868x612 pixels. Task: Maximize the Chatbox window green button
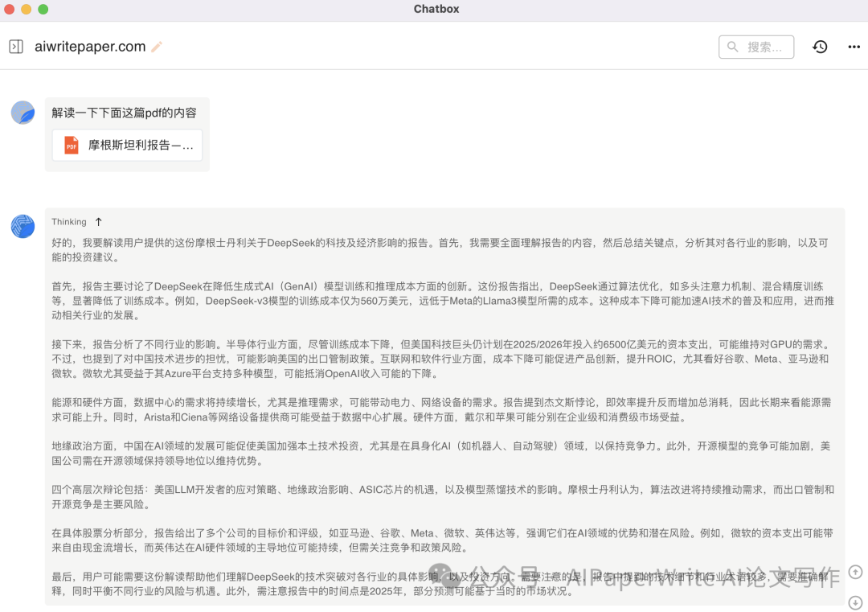coord(43,9)
